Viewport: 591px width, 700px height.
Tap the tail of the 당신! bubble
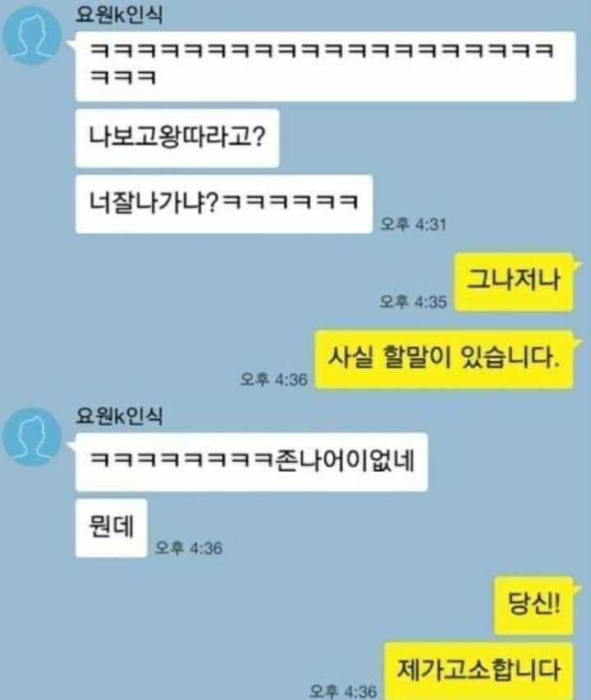tap(578, 589)
